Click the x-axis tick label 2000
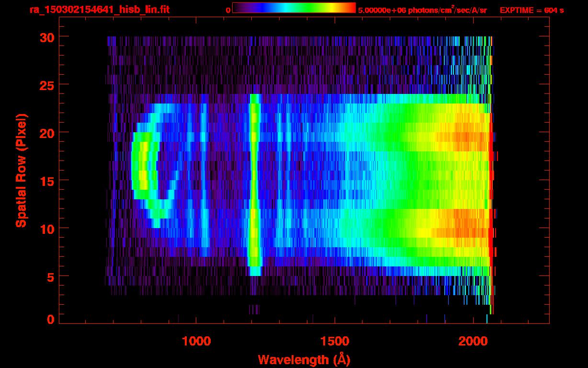 [473, 341]
